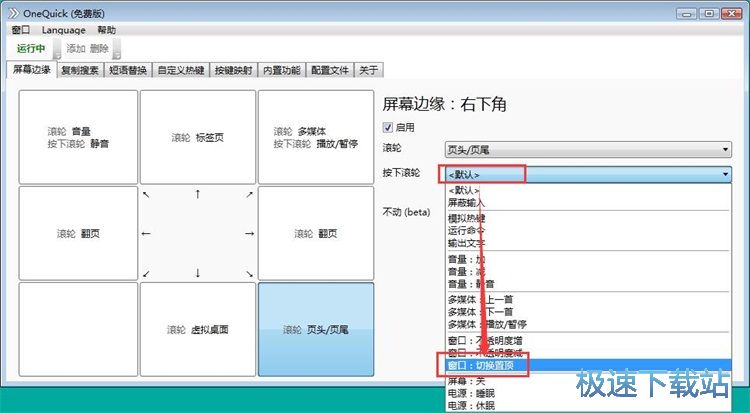Viewport: 750px width, 413px height.
Task: Choose 窗口:切换置顶 in the dropdown list
Action: click(588, 366)
